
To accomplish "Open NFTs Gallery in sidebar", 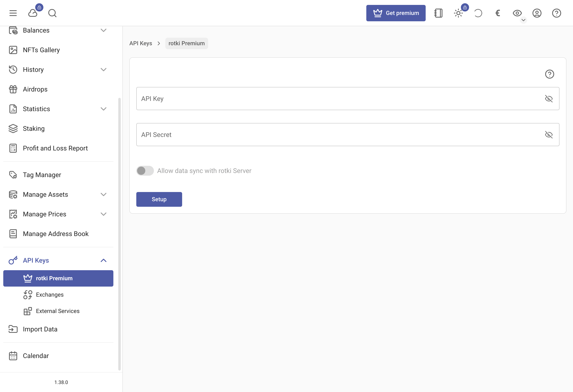I will 58,50.
